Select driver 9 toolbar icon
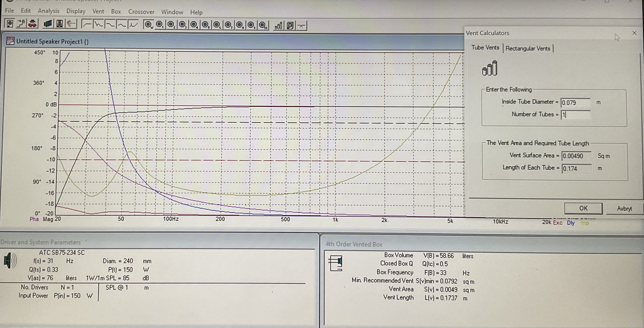 tap(251, 25)
